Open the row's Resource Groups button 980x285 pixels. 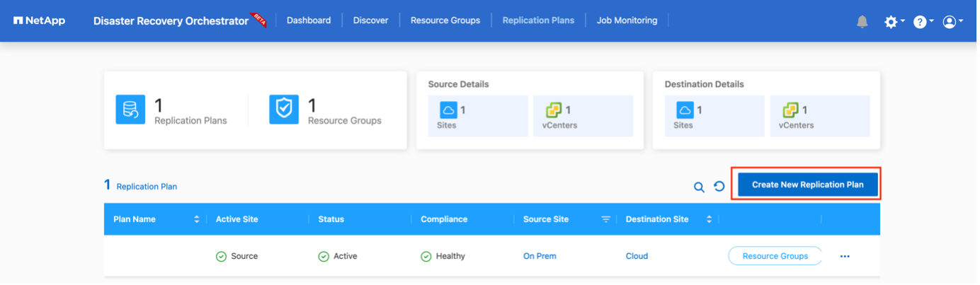[x=775, y=256]
